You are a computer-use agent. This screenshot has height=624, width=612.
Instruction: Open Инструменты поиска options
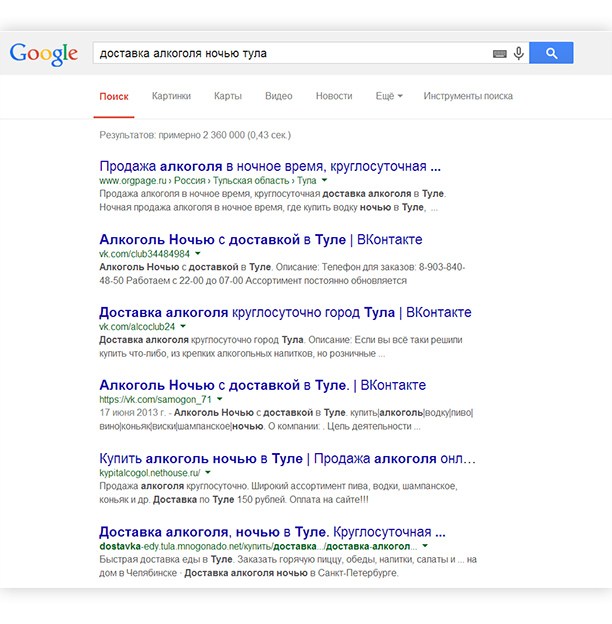coord(467,96)
